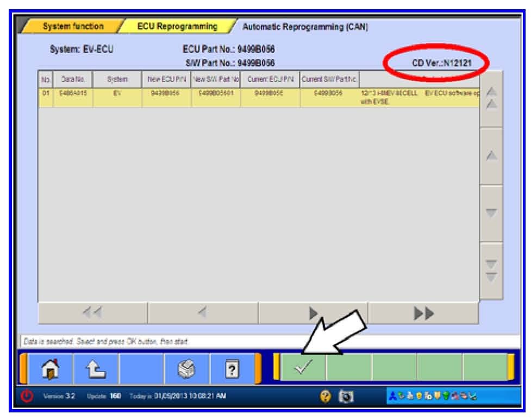
Task: Click the red power icon in status bar
Action: click(27, 396)
